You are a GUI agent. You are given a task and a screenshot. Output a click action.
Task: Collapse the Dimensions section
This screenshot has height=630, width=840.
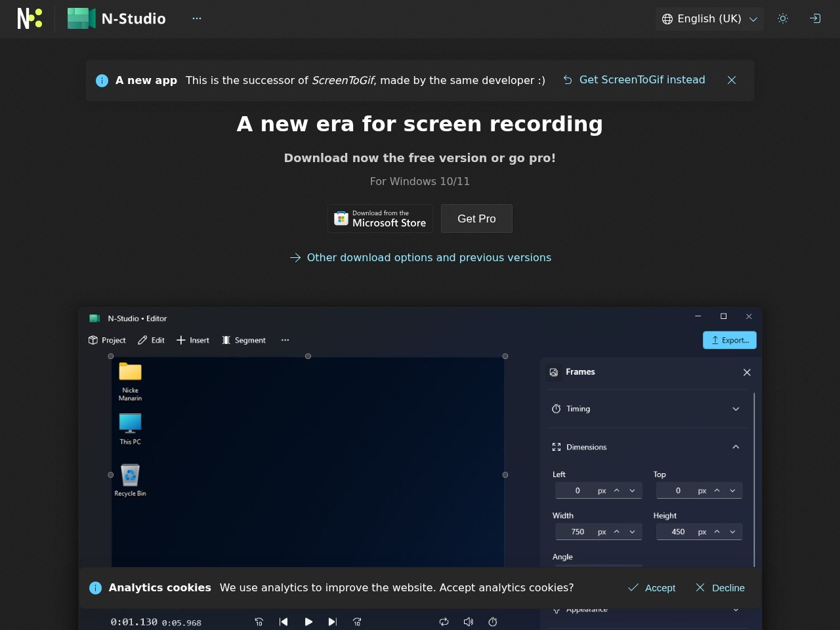click(x=646, y=447)
